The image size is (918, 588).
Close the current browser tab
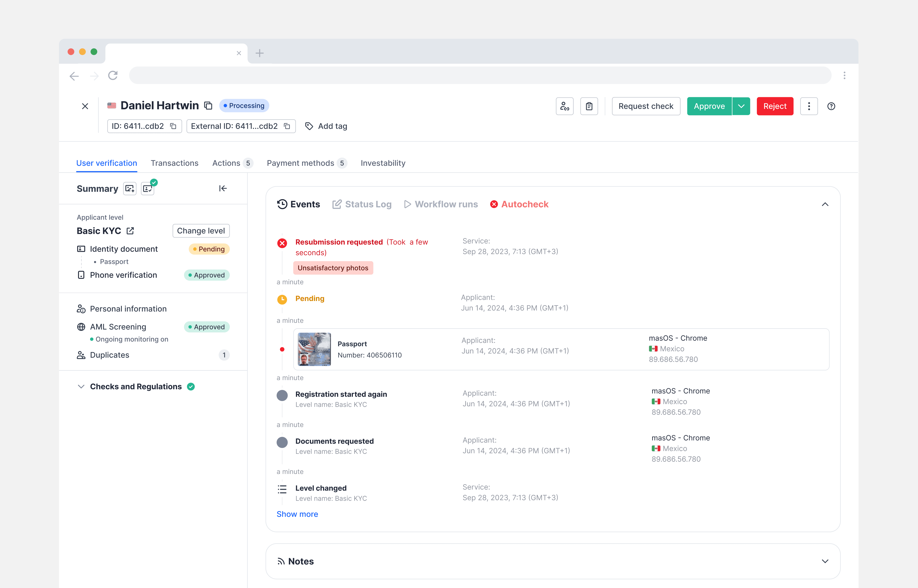coord(239,53)
